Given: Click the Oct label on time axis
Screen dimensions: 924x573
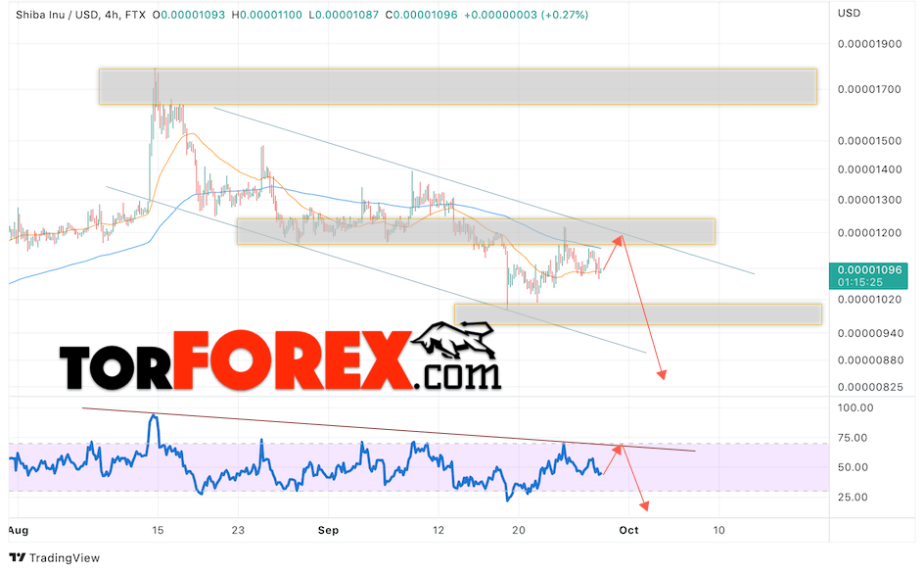Looking at the screenshot, I should pyautogui.click(x=628, y=531).
